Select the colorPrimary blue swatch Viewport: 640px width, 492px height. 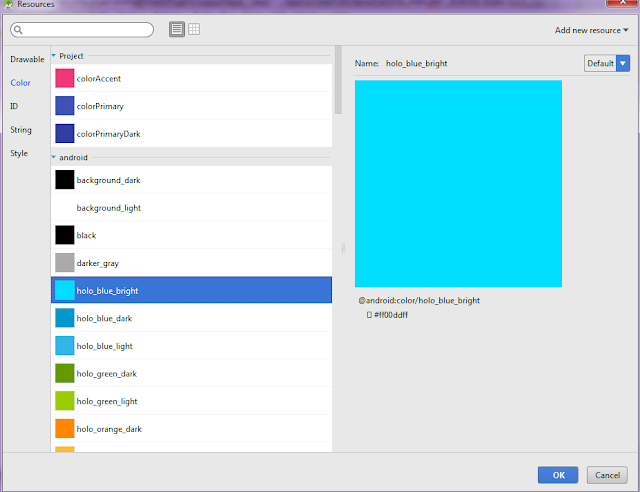coord(65,106)
